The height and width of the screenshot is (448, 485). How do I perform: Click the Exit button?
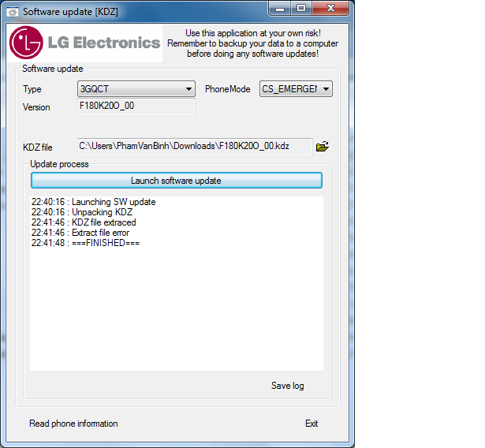[x=312, y=424]
